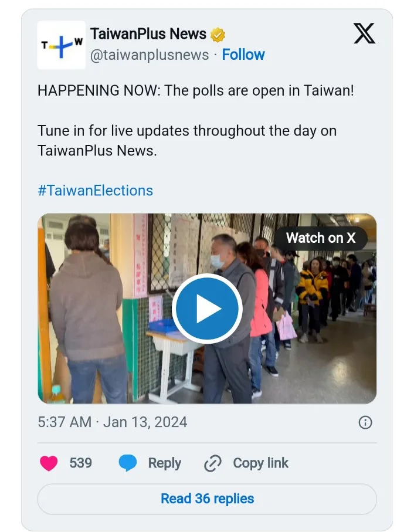Click the 539 likes count

point(81,463)
